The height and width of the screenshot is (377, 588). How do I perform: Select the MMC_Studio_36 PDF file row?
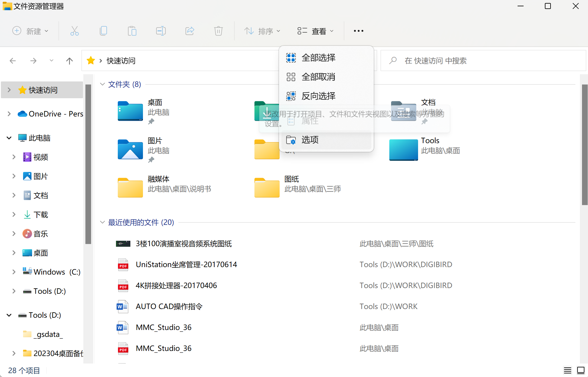(345, 349)
